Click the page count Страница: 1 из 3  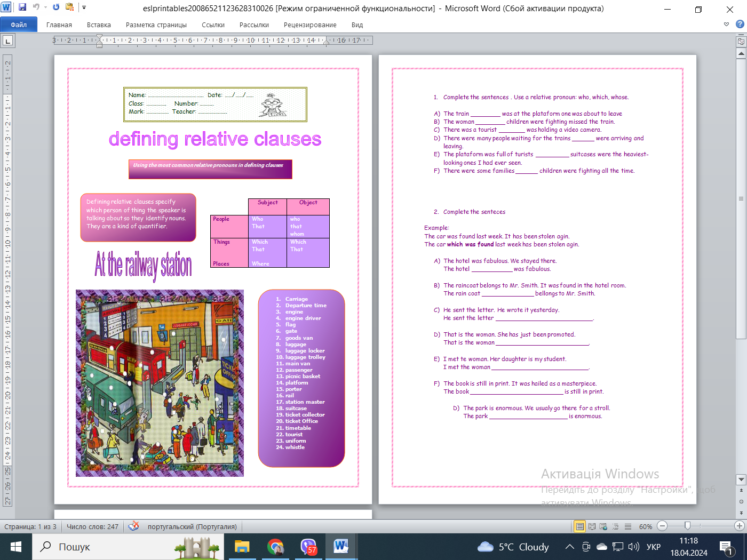click(x=30, y=526)
